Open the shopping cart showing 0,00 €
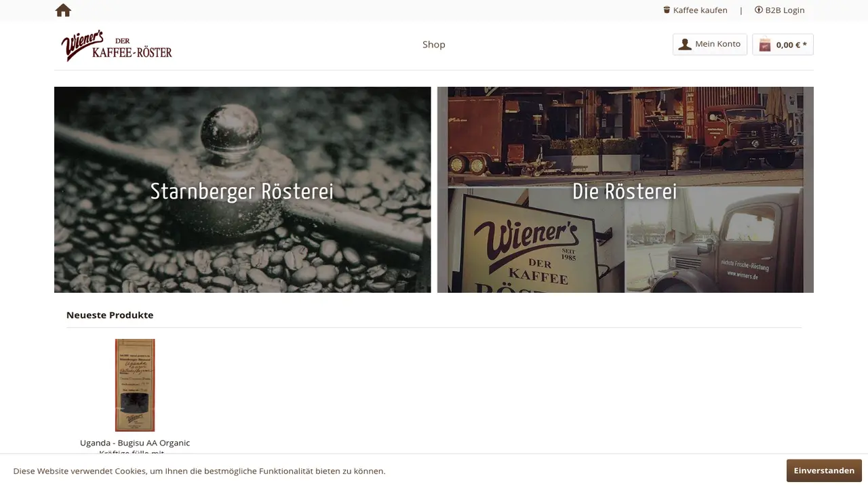 tap(783, 44)
